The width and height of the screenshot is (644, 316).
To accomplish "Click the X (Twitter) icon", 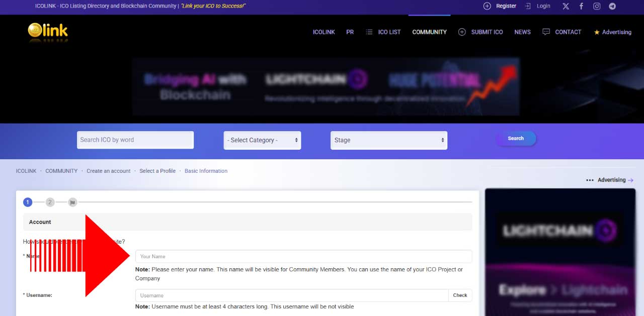I will pos(566,6).
